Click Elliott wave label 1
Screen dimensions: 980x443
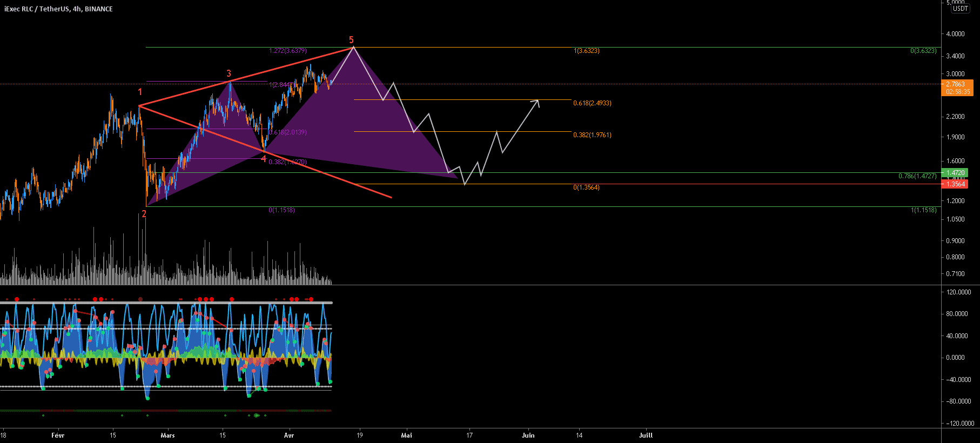(140, 92)
